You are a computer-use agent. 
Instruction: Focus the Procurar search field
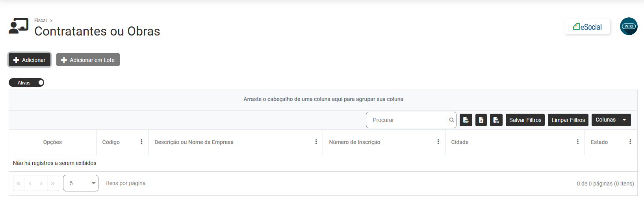[407, 120]
